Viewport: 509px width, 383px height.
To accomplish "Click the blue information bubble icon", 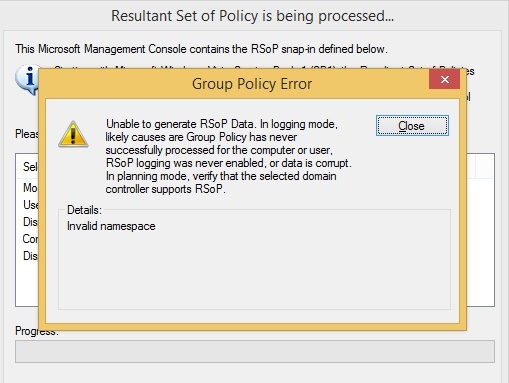I will coord(27,79).
